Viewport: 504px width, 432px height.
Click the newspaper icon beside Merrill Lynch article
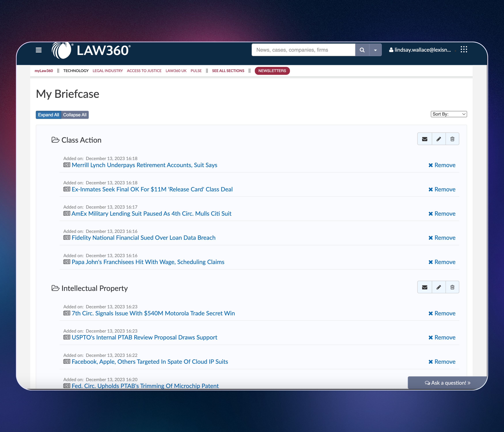[67, 165]
